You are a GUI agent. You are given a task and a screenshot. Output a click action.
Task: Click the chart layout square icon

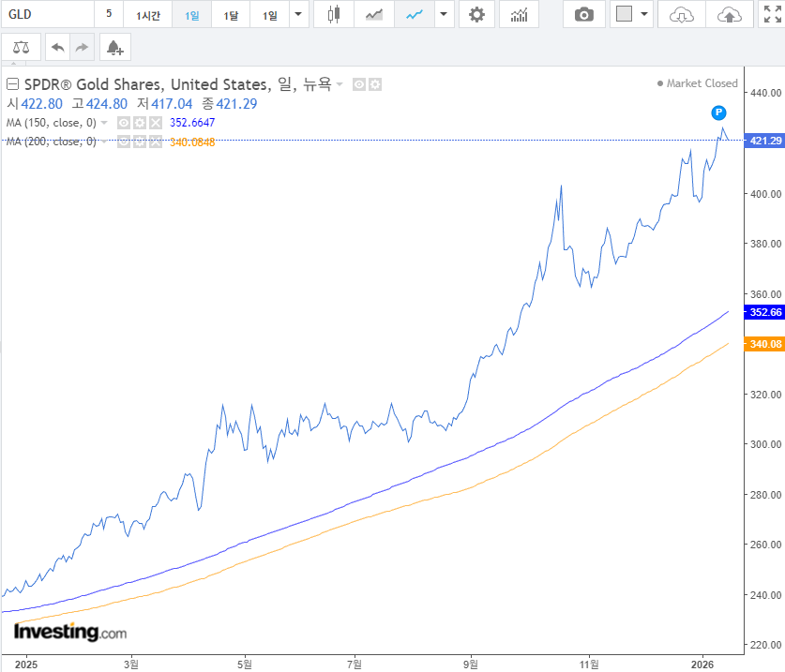[624, 14]
